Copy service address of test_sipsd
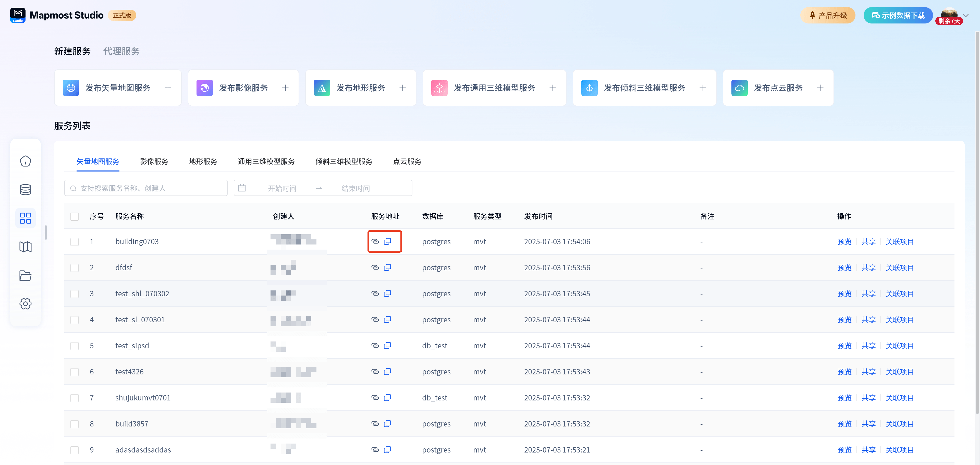Image resolution: width=980 pixels, height=465 pixels. 387,346
